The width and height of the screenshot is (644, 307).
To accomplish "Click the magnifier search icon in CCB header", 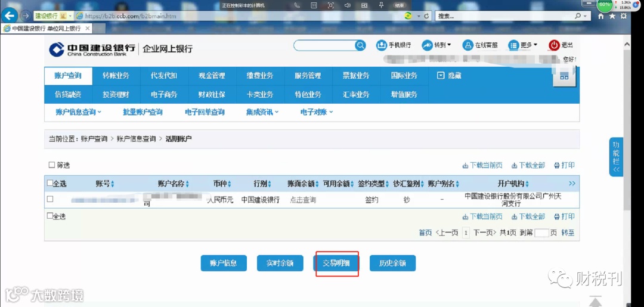I will (x=360, y=45).
